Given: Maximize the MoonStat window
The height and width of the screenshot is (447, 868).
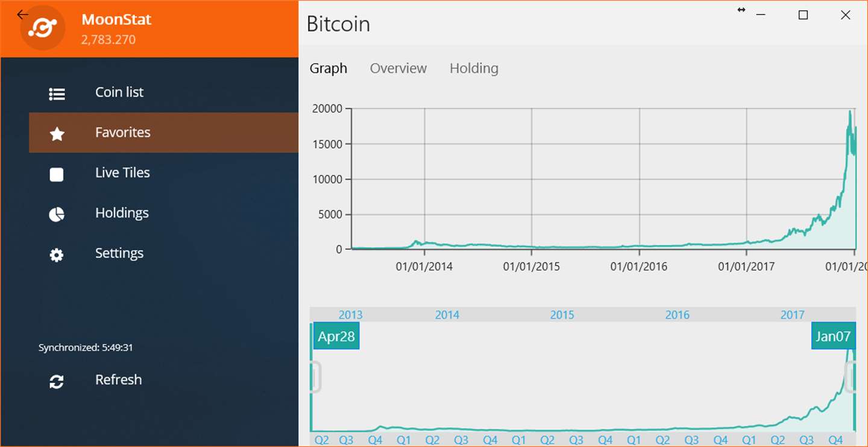Looking at the screenshot, I should click(x=803, y=15).
